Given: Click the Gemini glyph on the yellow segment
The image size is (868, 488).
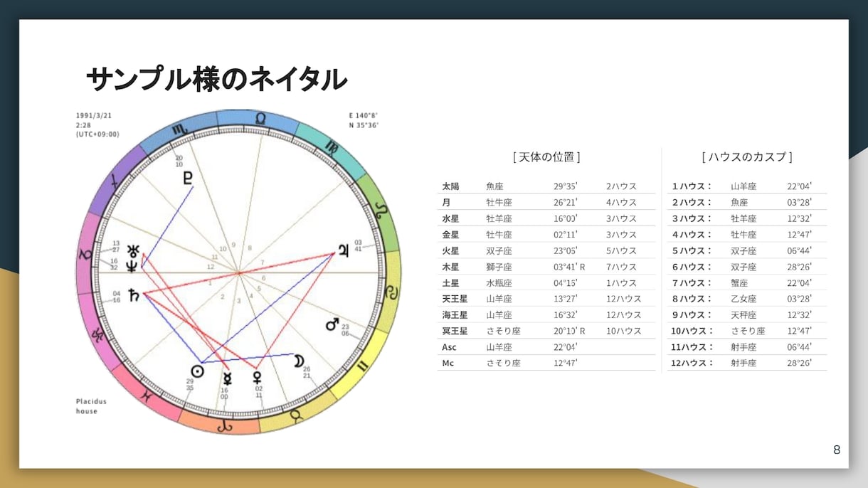Looking at the screenshot, I should tap(362, 366).
